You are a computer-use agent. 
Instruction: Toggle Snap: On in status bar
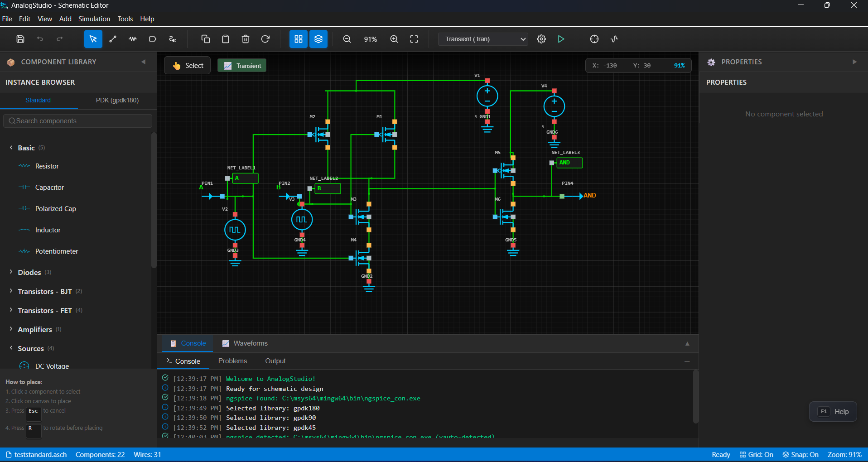coord(800,455)
